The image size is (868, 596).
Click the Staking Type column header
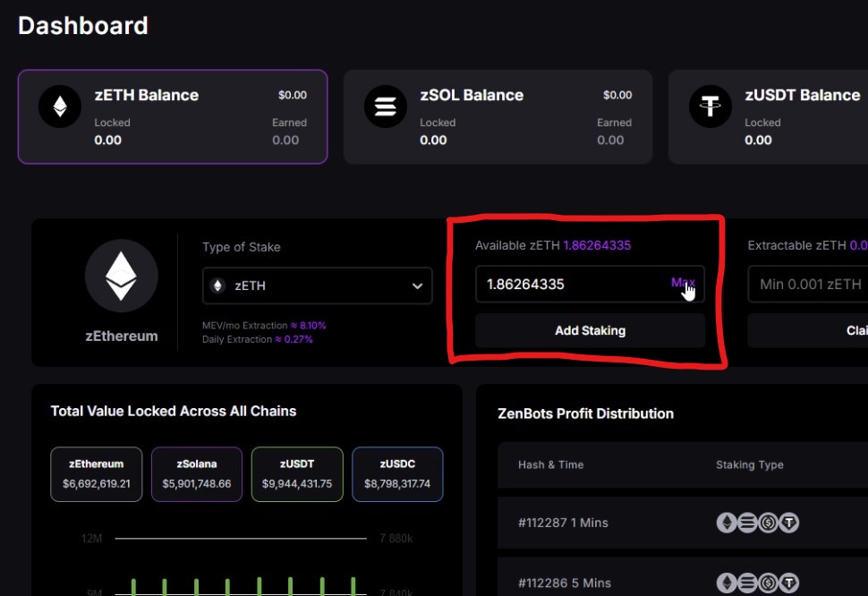[750, 464]
